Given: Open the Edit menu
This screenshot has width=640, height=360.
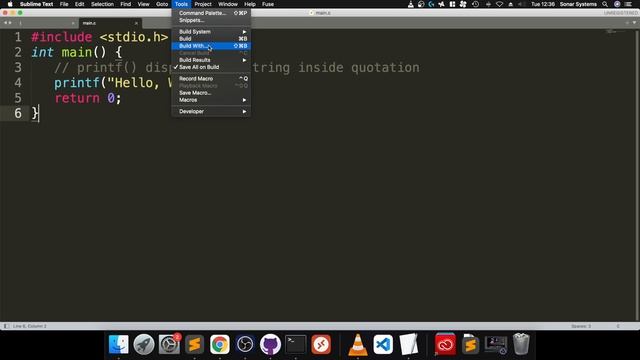Looking at the screenshot, I should [79, 4].
